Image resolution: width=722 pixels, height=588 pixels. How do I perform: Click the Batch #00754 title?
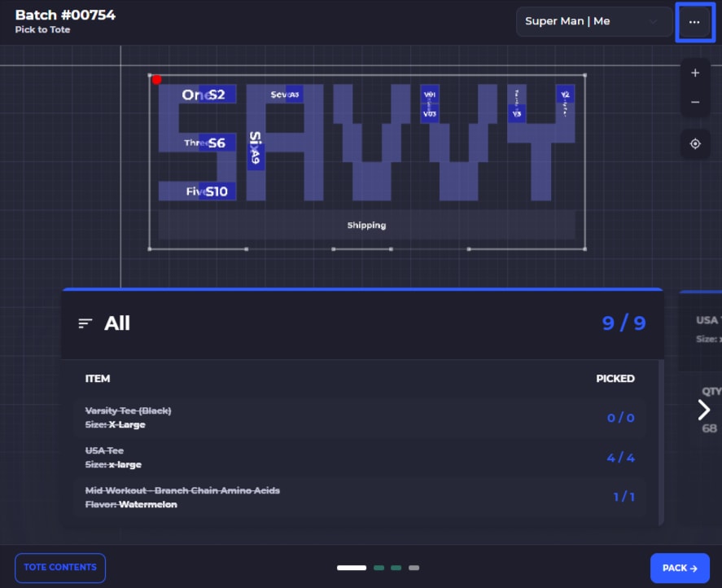tap(65, 15)
